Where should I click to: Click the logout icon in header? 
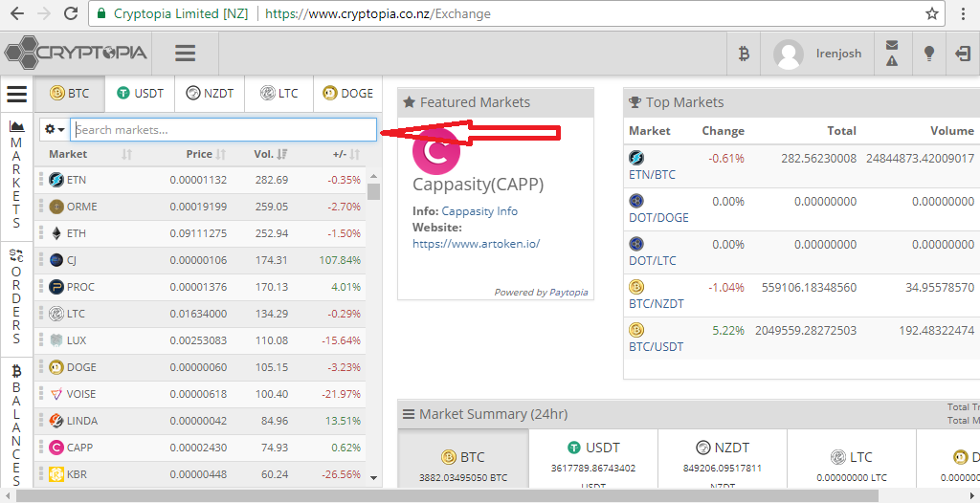click(x=963, y=54)
